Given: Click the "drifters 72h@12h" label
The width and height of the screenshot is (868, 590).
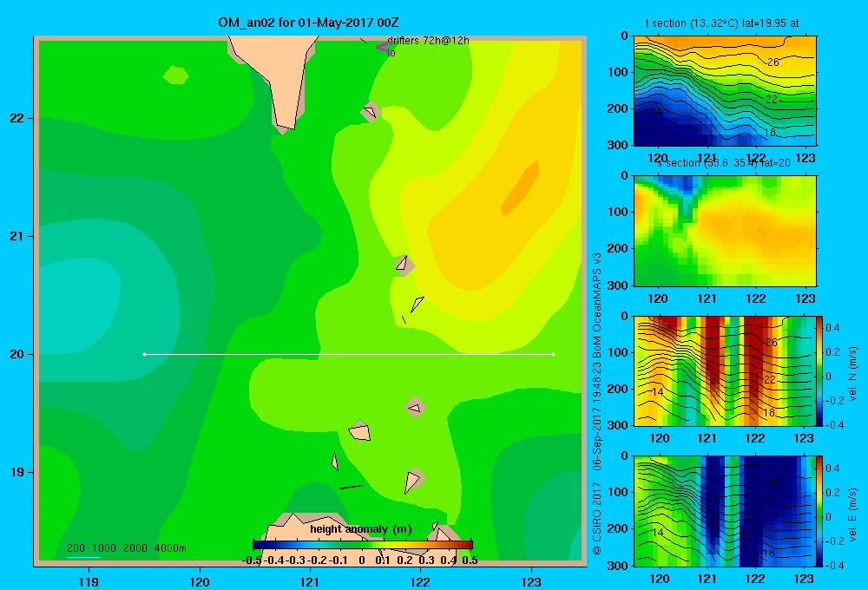Looking at the screenshot, I should [x=429, y=41].
